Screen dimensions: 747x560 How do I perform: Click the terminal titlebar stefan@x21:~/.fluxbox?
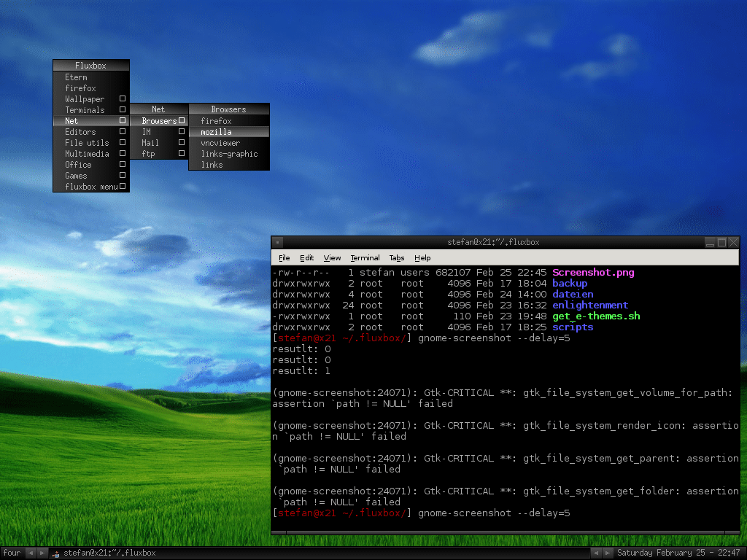493,242
